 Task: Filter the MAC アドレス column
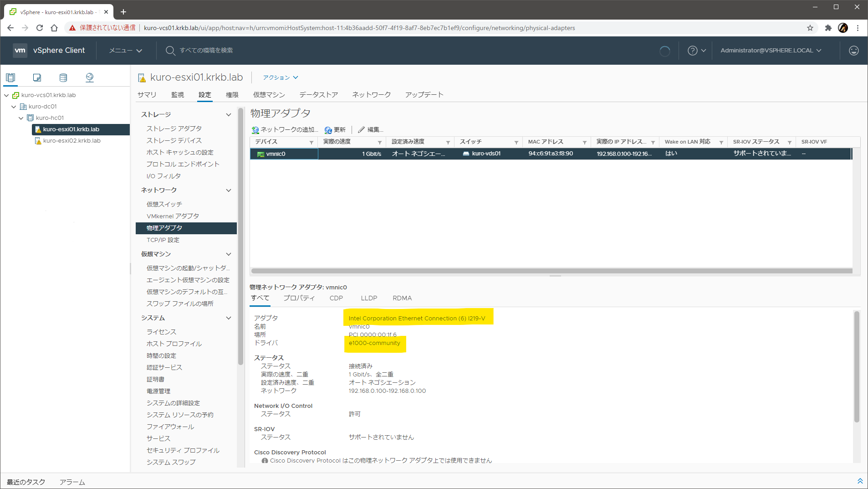(x=585, y=143)
